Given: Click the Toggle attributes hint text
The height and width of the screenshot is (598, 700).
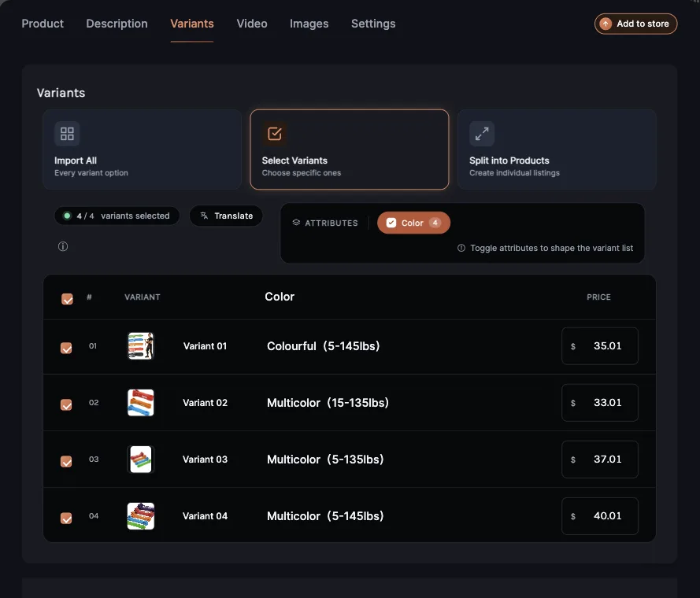Looking at the screenshot, I should click(551, 248).
